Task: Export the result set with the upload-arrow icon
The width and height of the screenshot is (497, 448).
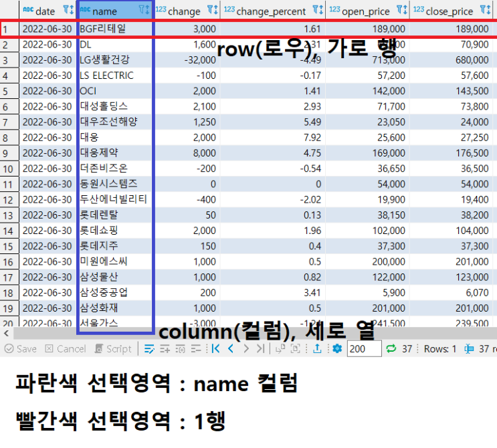Action: coord(317,349)
